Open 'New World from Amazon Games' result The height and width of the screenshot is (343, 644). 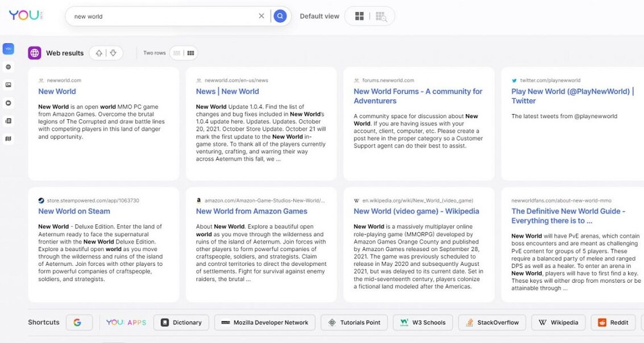tap(251, 211)
